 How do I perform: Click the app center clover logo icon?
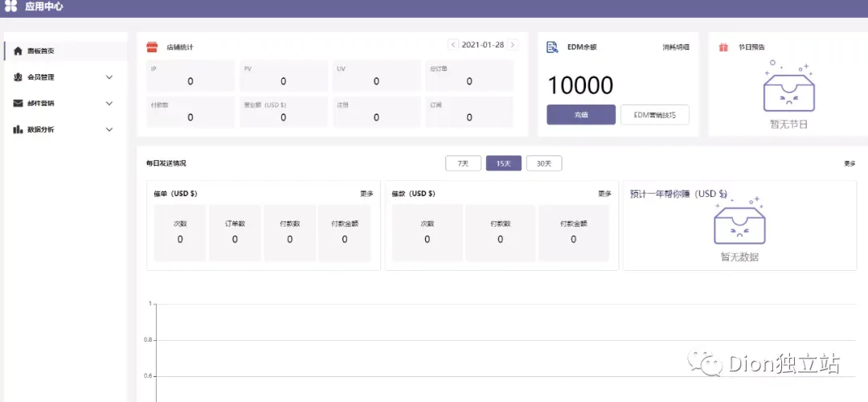[10, 6]
